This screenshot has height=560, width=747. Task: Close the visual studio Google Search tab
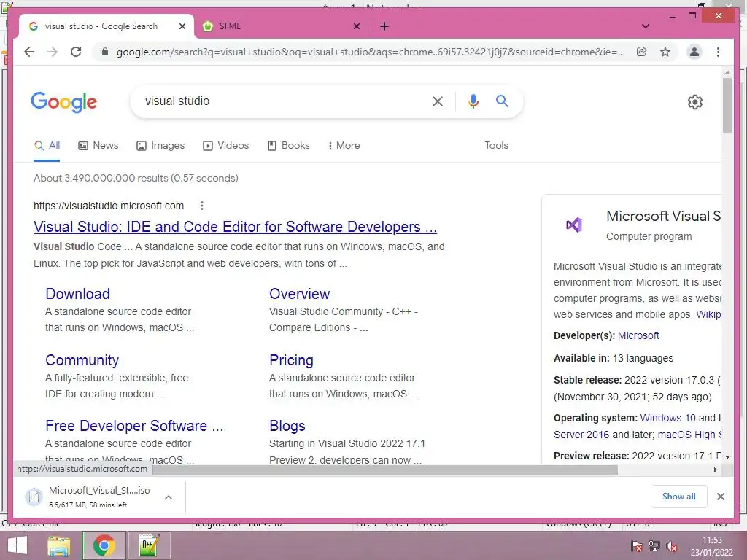182,26
